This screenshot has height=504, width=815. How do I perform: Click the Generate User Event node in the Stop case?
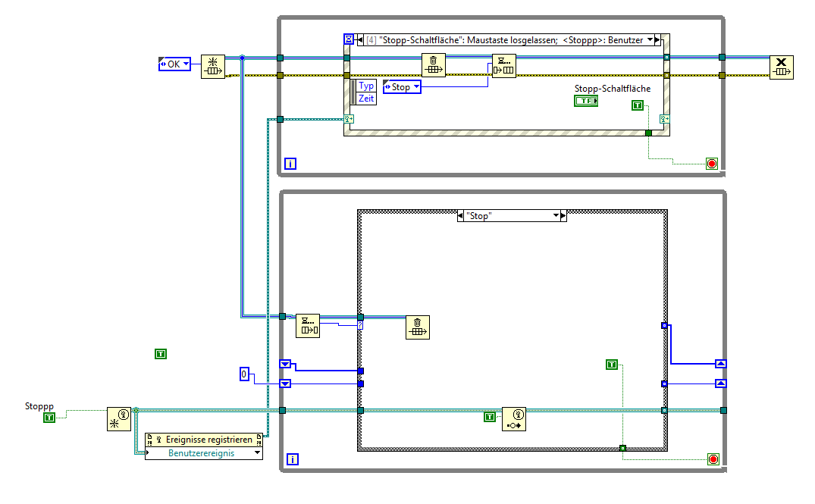pyautogui.click(x=514, y=419)
